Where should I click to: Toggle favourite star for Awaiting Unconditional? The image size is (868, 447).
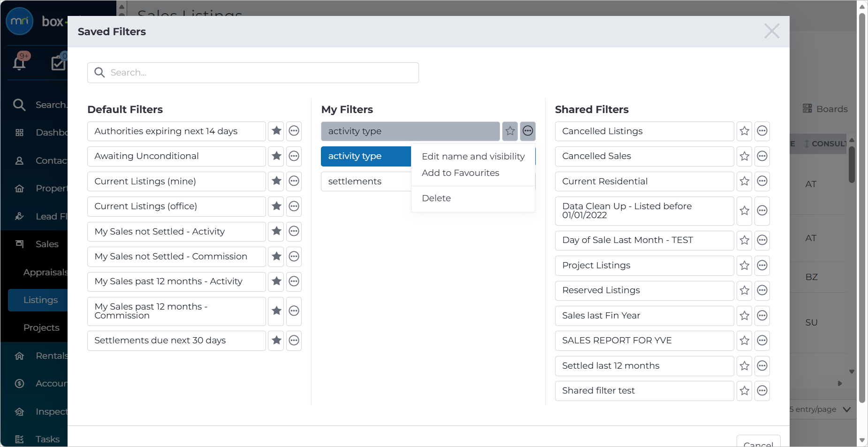pyautogui.click(x=276, y=156)
